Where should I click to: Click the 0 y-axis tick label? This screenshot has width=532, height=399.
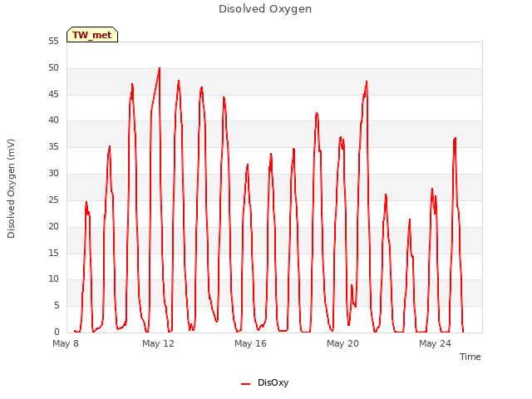[57, 332]
